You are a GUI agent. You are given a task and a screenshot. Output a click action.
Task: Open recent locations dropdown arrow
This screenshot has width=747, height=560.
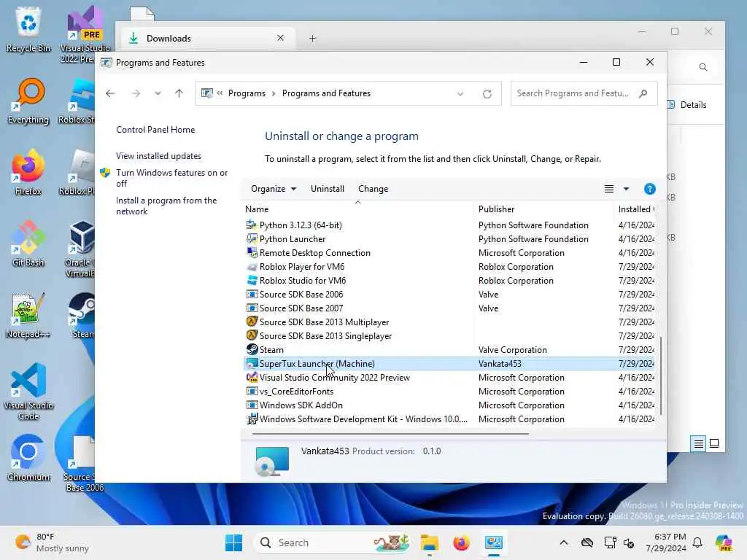coord(158,93)
